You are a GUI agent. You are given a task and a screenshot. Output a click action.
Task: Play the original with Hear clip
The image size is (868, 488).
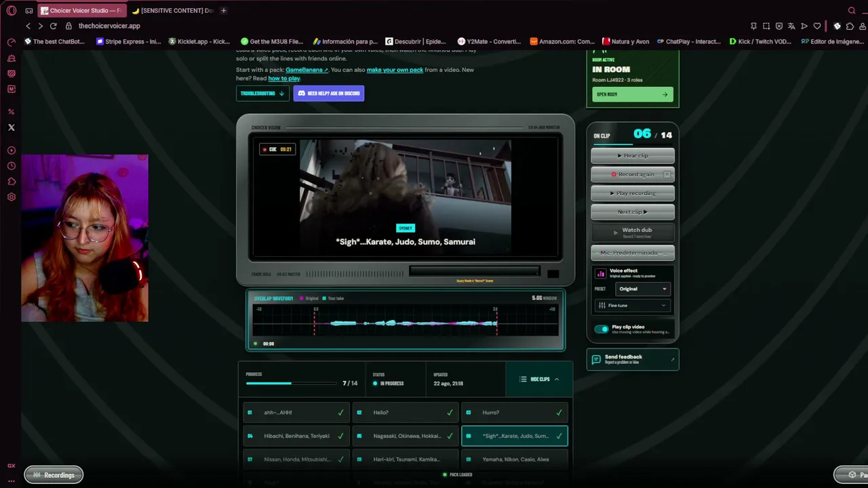click(633, 156)
